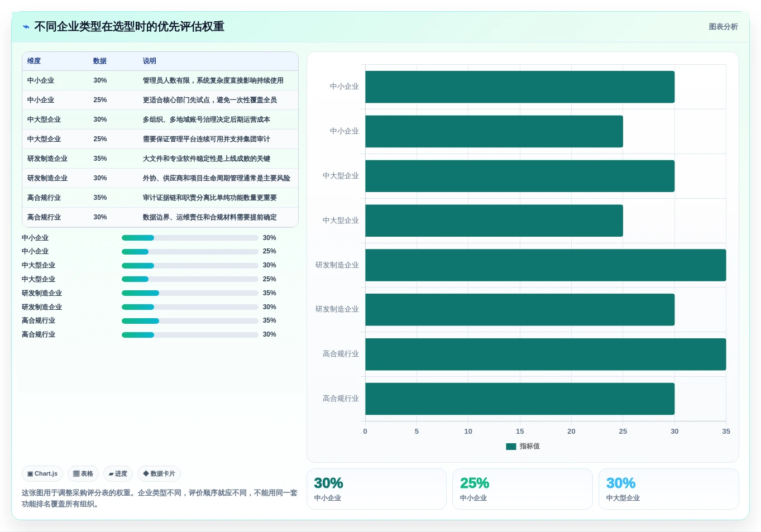The image size is (761, 532).
Task: Click the 高合规行业 30% progress bar
Action: 190,335
